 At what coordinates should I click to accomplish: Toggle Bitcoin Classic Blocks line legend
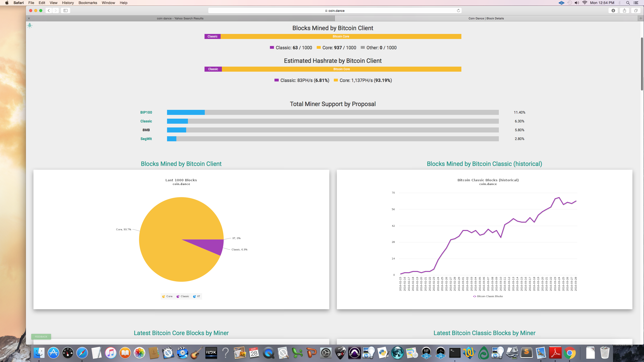click(488, 296)
